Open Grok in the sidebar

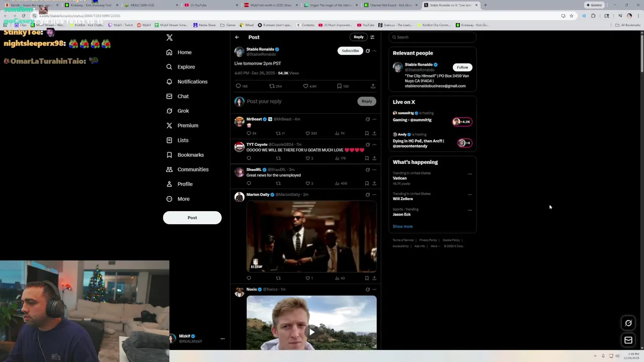pos(177,111)
